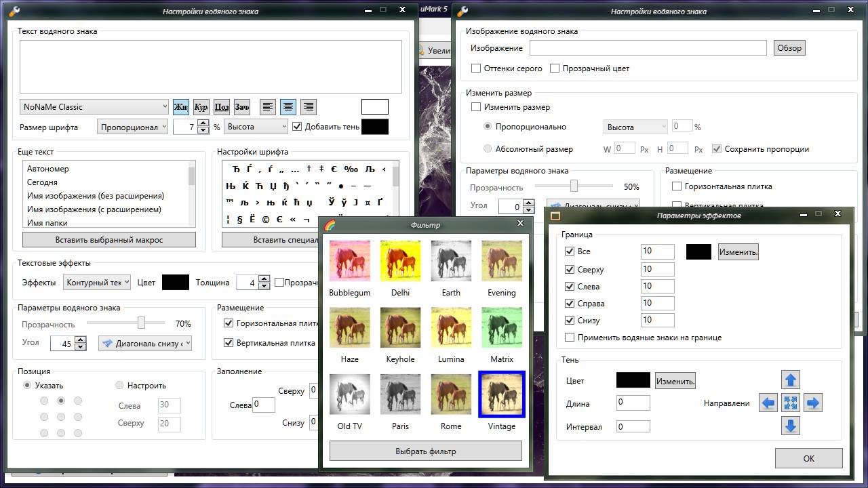Align watermark text to the left
The image size is (868, 488).
tap(269, 107)
